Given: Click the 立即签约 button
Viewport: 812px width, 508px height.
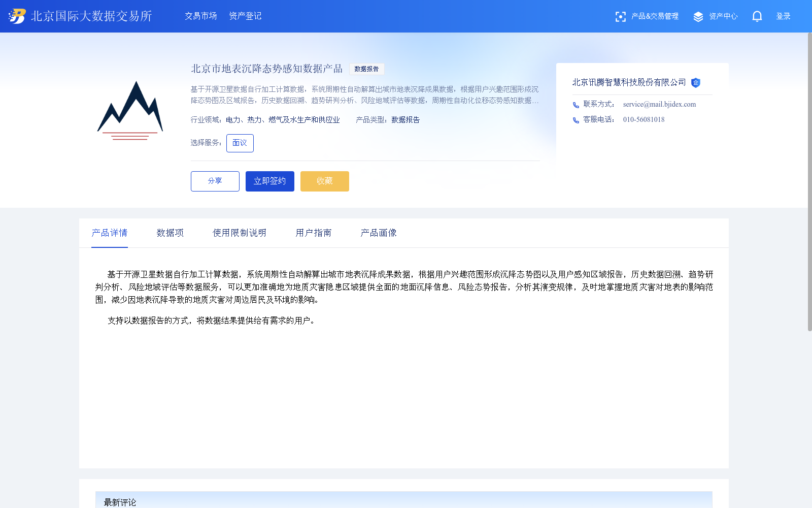Looking at the screenshot, I should pyautogui.click(x=270, y=181).
